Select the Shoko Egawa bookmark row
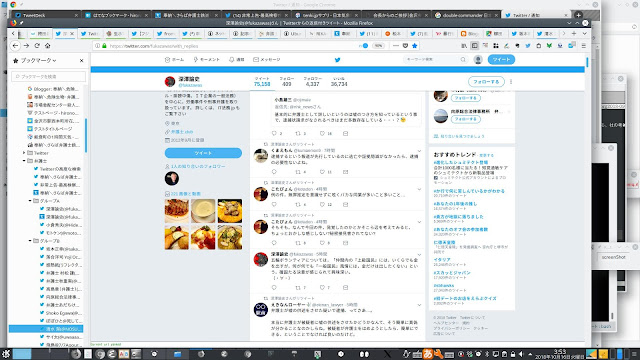The width and height of the screenshot is (640, 360). pyautogui.click(x=60, y=313)
